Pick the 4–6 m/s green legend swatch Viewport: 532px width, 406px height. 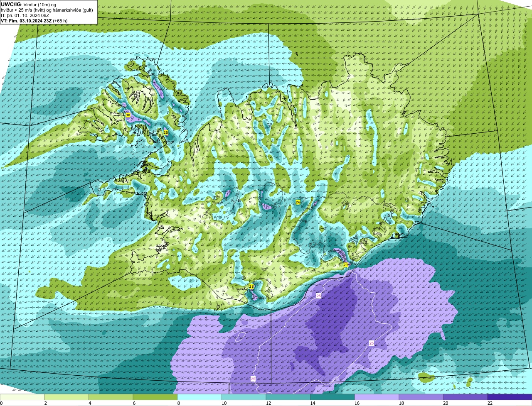[x=111, y=397]
